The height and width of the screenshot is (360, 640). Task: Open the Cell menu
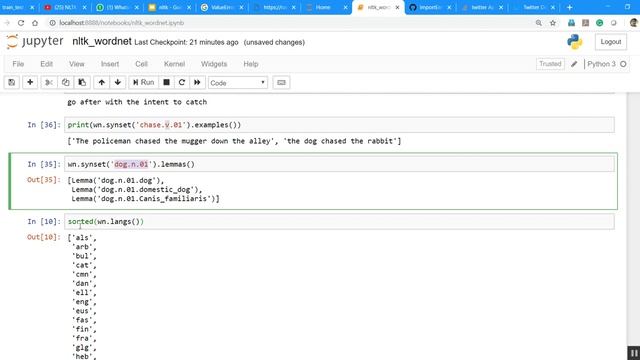click(x=141, y=64)
